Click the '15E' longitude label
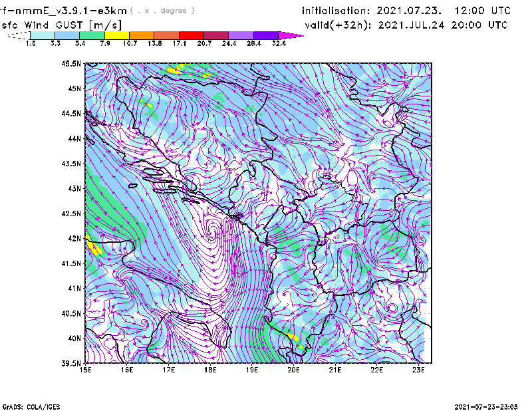Viewport: 532px width, 411px height. pyautogui.click(x=85, y=370)
